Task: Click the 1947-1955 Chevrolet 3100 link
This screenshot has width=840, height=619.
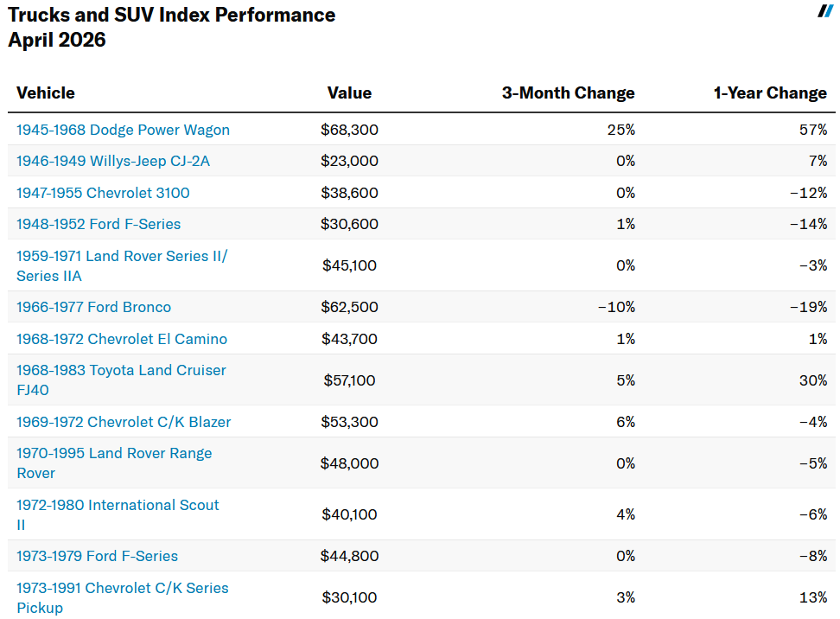Action: pos(103,193)
